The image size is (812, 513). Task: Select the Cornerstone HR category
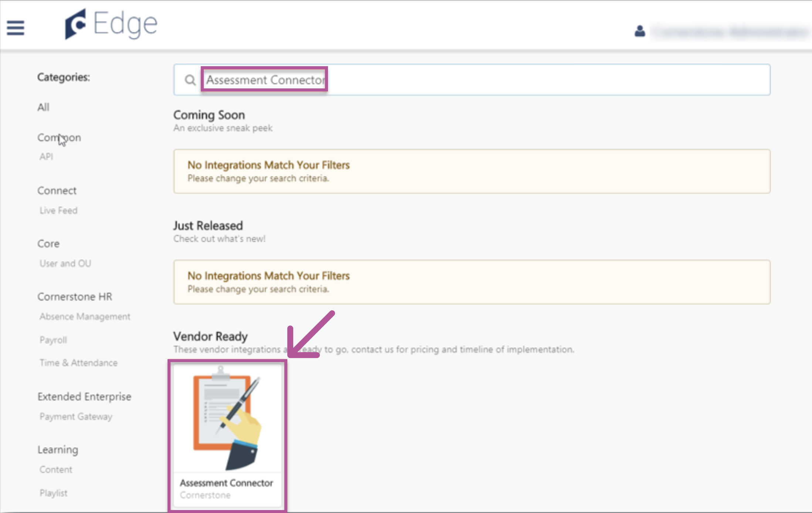75,297
